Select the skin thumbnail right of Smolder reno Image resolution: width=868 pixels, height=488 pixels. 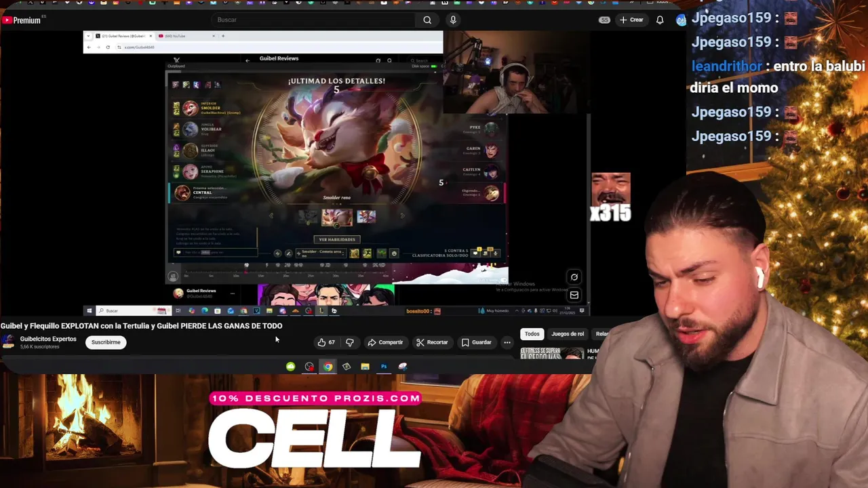click(x=366, y=216)
